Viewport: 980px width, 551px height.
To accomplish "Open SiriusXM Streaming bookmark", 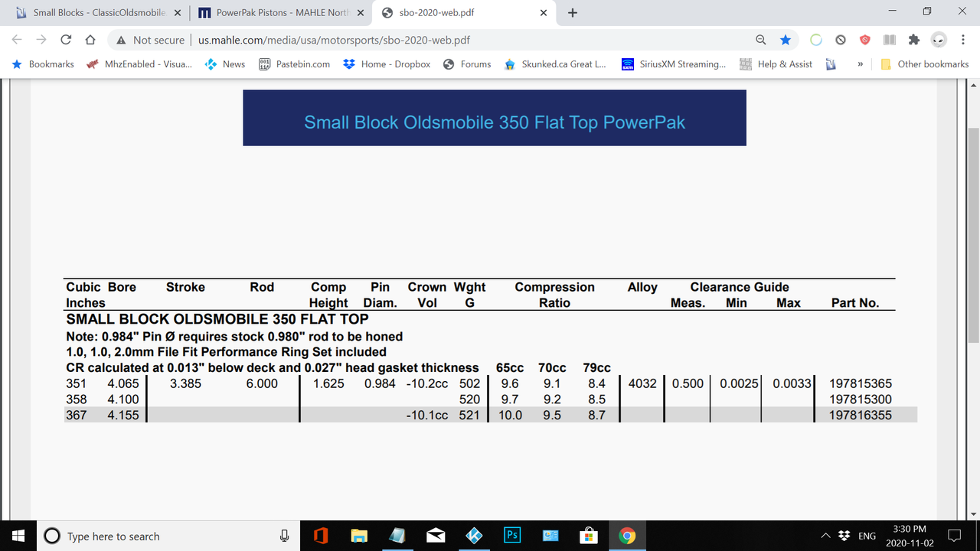I will (x=674, y=64).
